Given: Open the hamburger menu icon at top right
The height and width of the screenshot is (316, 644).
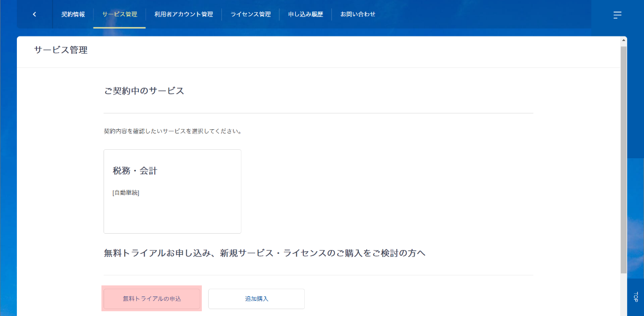Looking at the screenshot, I should click(x=617, y=15).
